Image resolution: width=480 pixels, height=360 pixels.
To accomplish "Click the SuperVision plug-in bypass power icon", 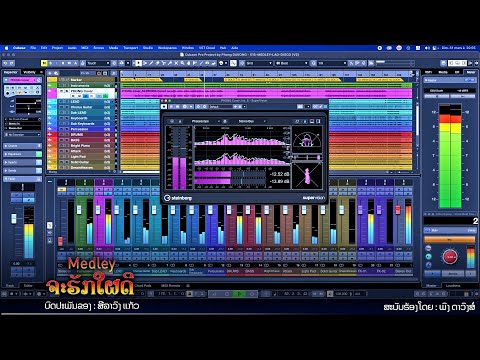I will click(x=164, y=107).
